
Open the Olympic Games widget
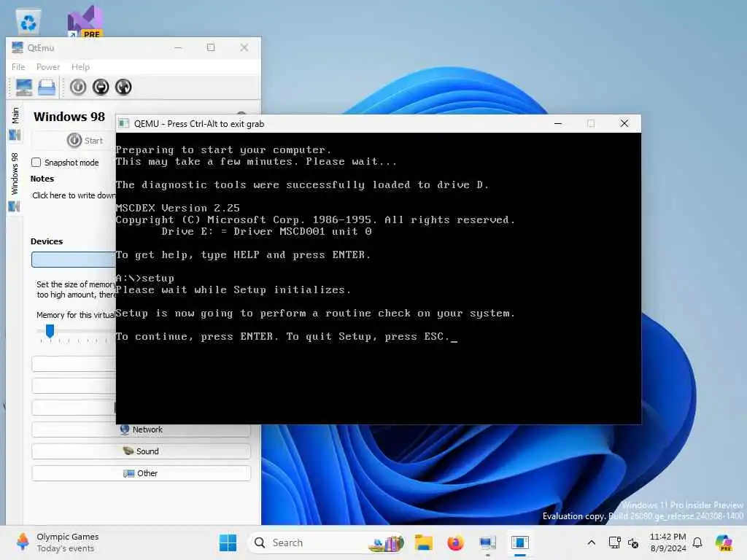coord(57,542)
